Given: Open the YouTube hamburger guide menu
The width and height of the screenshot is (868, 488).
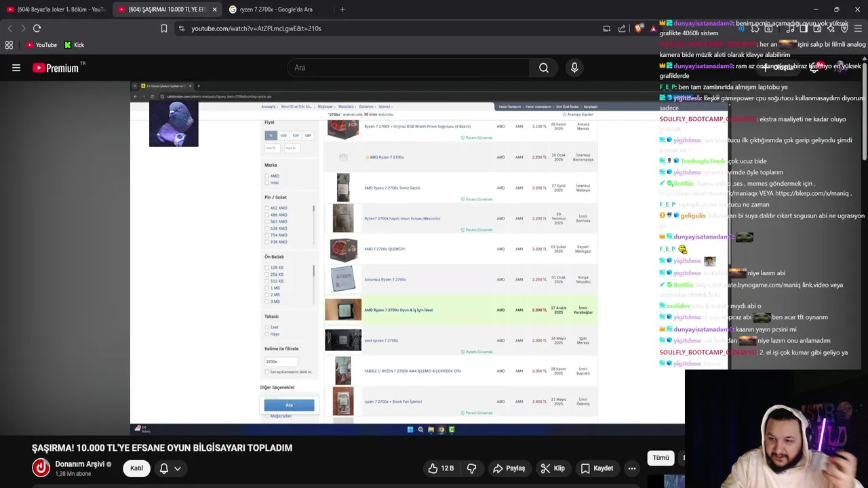Looking at the screenshot, I should tap(16, 68).
